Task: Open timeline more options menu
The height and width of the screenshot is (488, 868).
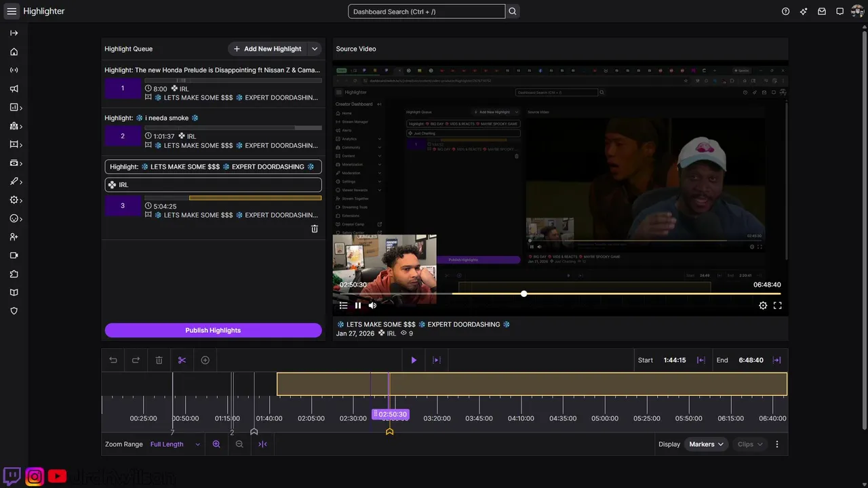Action: click(x=777, y=444)
